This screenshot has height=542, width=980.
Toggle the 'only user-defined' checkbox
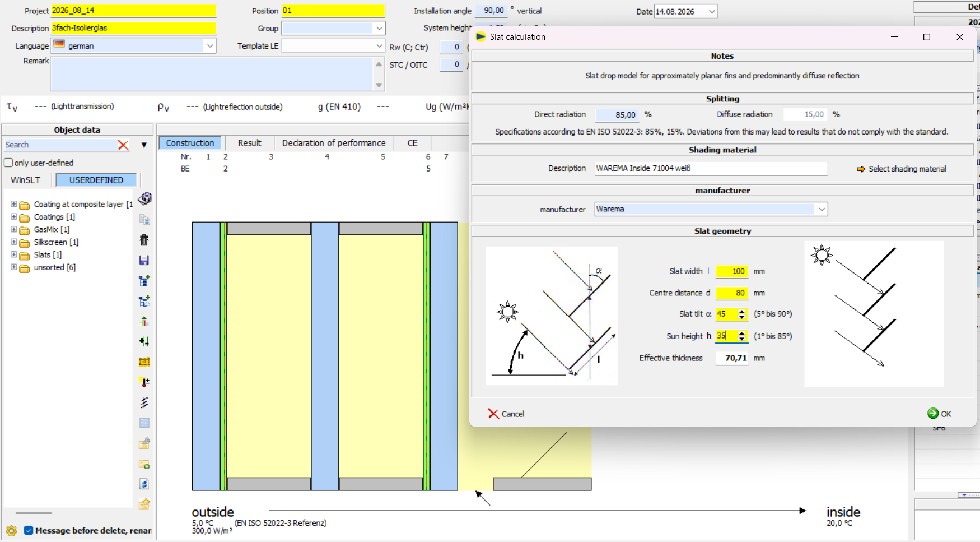(8, 163)
